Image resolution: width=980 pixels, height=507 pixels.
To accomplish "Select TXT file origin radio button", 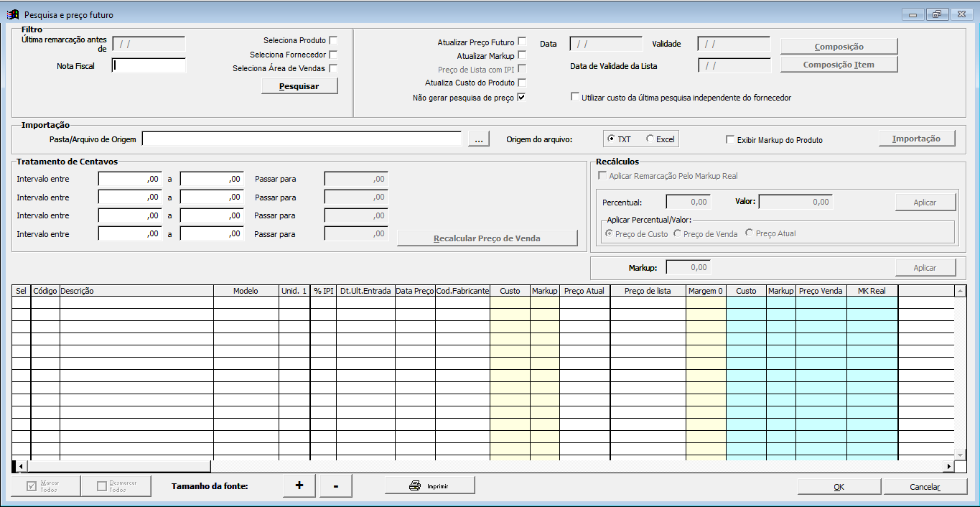I will [612, 139].
